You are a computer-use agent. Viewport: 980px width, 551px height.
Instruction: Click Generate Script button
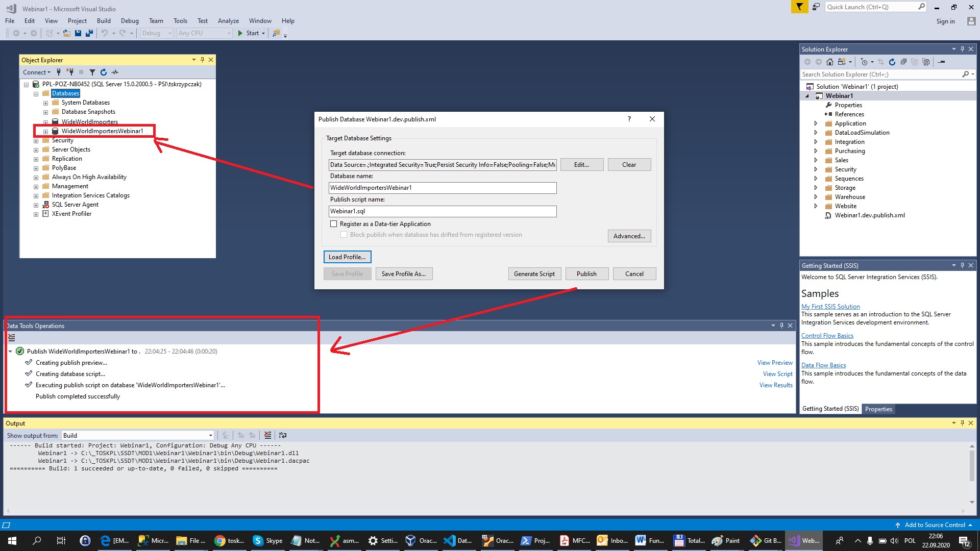[x=534, y=274]
